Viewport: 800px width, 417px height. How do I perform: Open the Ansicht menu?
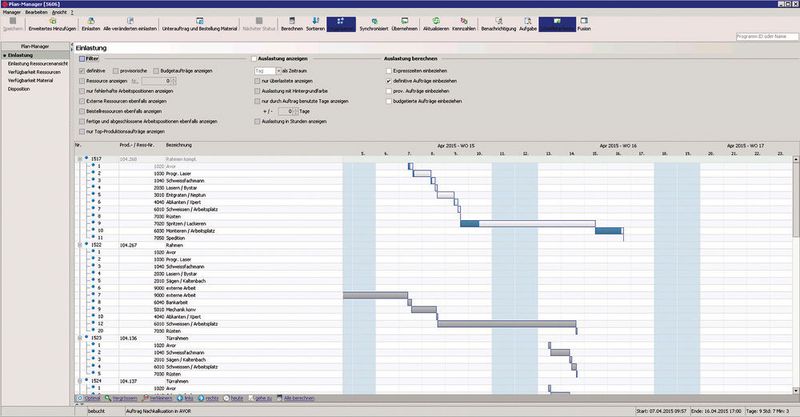[x=59, y=12]
